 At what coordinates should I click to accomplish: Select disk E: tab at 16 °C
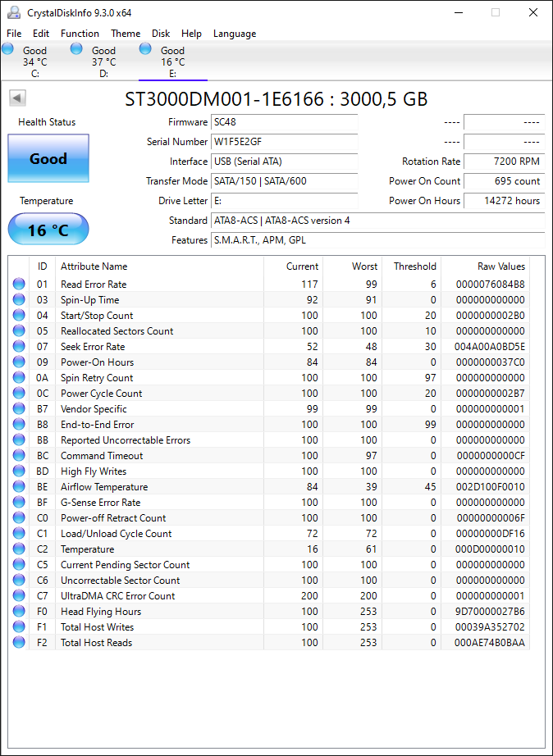173,61
